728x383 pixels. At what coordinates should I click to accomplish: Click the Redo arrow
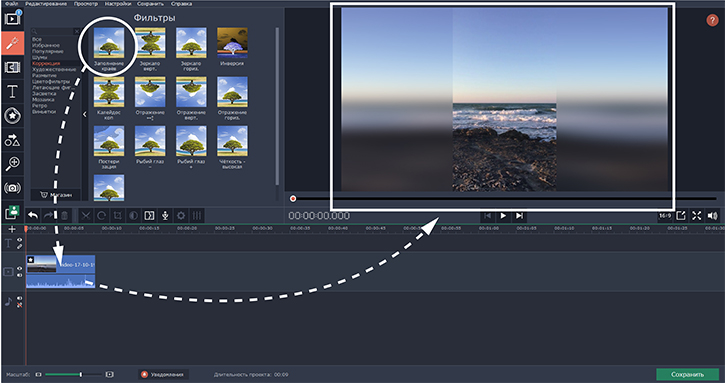tap(48, 215)
